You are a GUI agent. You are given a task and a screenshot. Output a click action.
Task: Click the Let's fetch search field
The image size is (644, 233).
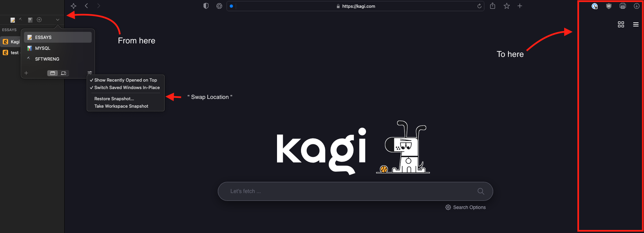click(x=348, y=191)
